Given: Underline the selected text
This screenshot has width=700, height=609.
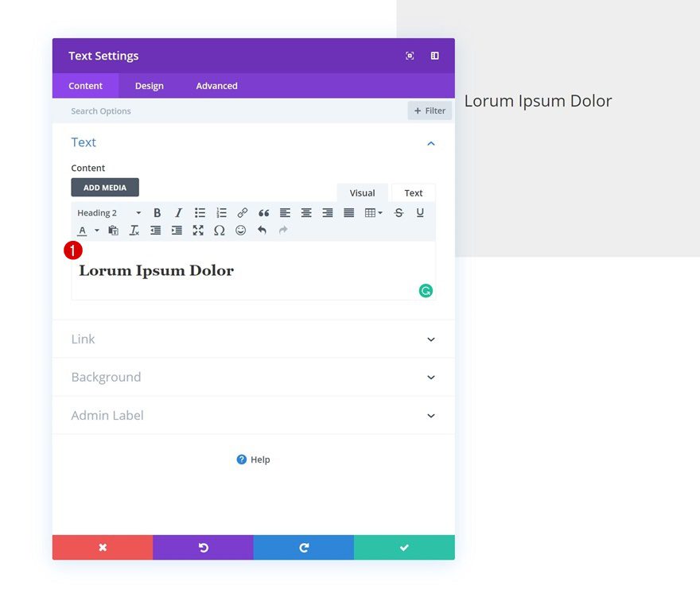Looking at the screenshot, I should [419, 212].
